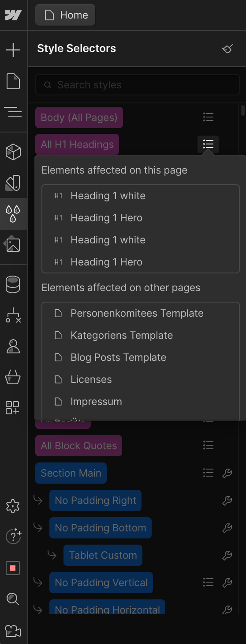Open the Assets image icon
This screenshot has width=246, height=644.
click(x=13, y=244)
